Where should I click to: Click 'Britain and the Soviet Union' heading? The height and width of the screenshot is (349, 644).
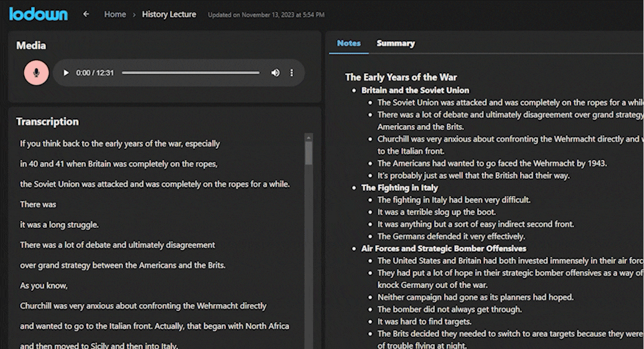(x=415, y=90)
